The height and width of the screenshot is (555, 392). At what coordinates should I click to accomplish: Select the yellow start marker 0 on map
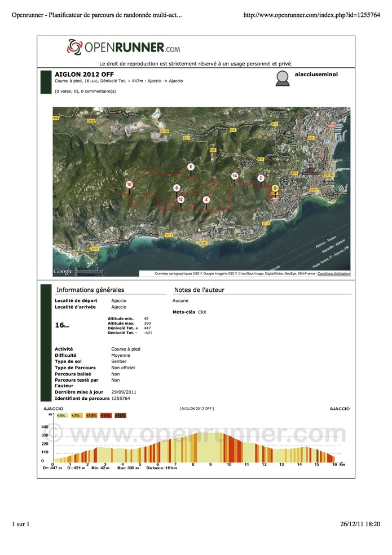click(x=275, y=188)
